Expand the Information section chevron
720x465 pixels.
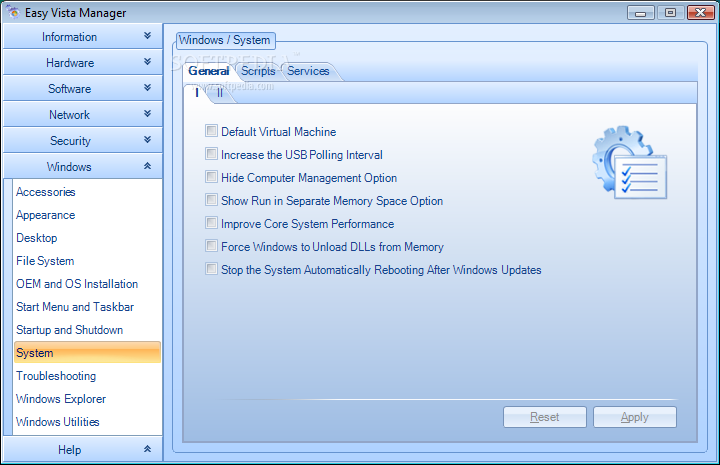(x=147, y=36)
